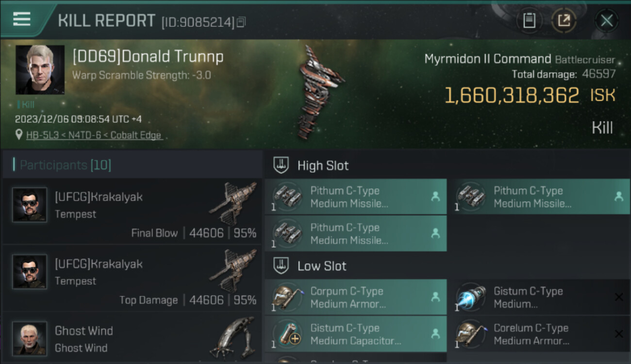Open the Gistum C-Type Medium Capacitor module
Viewport: 631px width, 364px height.
point(356,334)
